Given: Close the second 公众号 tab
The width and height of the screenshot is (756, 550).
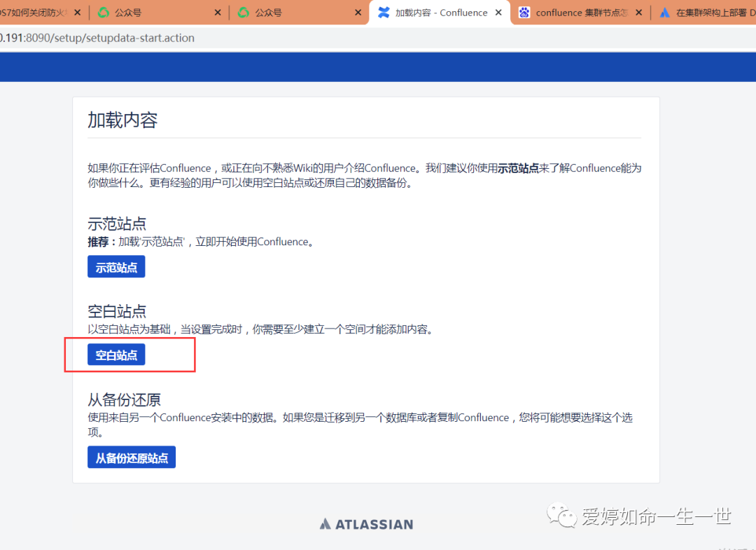Looking at the screenshot, I should tap(358, 13).
